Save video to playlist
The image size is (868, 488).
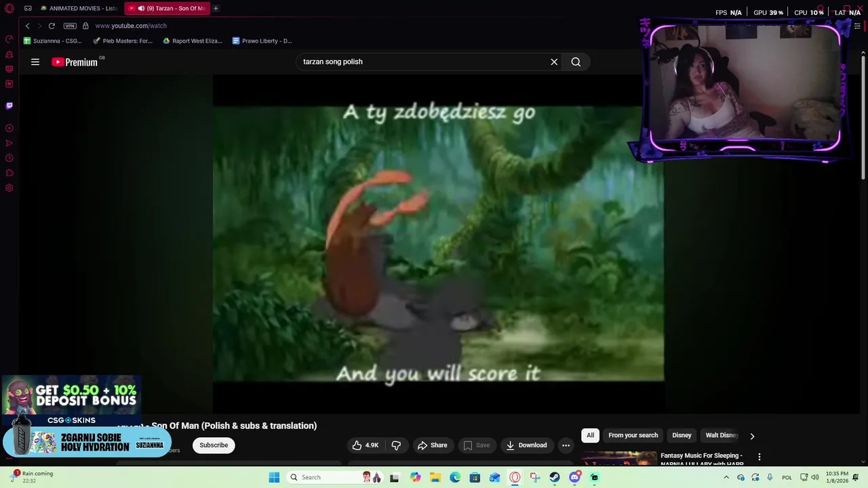click(477, 445)
